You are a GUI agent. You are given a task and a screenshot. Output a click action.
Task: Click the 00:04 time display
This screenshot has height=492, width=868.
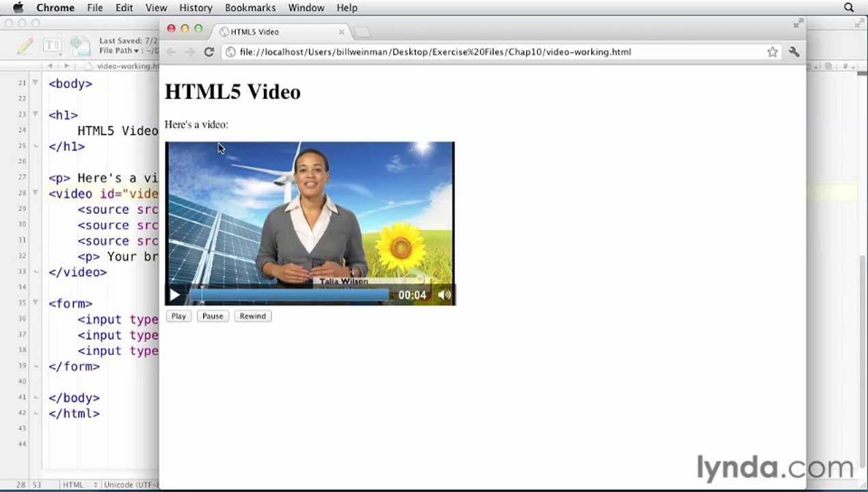click(x=412, y=295)
